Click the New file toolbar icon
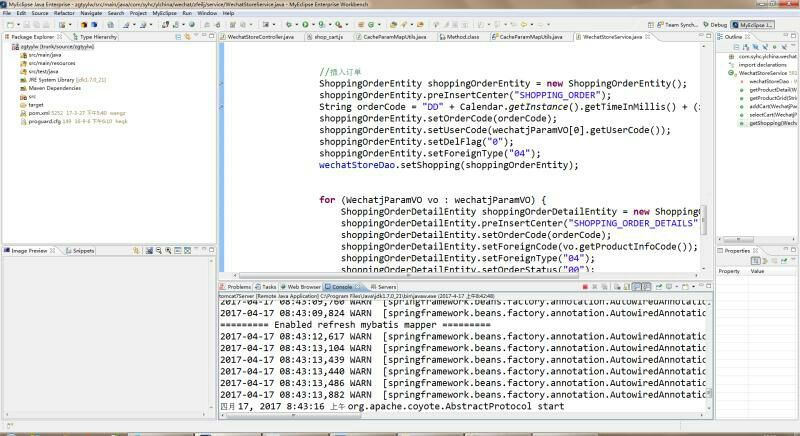Screen dimensions: 800x436 pyautogui.click(x=9, y=23)
